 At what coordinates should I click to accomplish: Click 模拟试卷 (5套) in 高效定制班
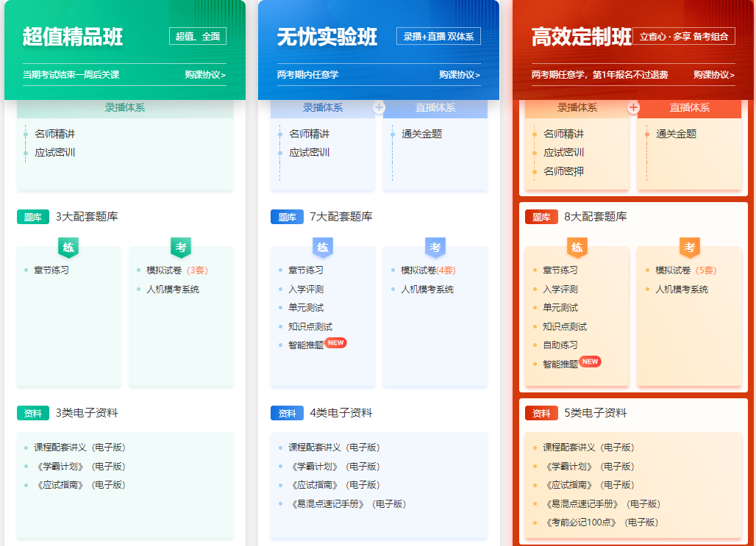[x=685, y=270]
